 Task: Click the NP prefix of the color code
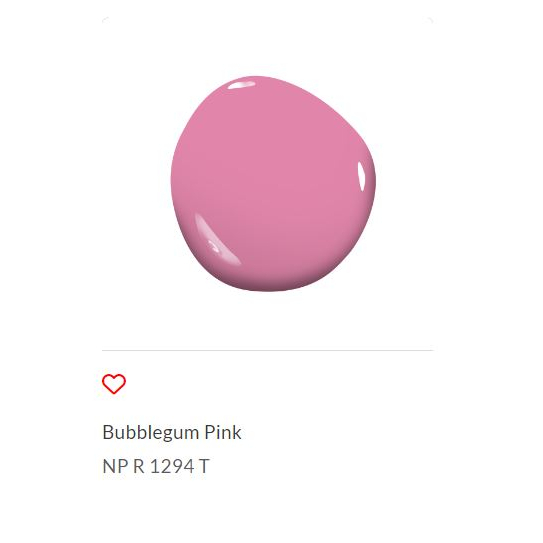tap(115, 466)
